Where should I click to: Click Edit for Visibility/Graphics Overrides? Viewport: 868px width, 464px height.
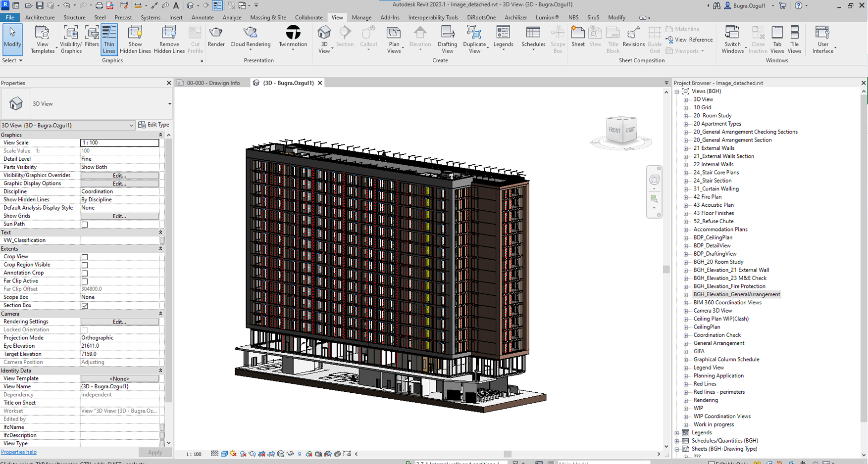coord(119,176)
